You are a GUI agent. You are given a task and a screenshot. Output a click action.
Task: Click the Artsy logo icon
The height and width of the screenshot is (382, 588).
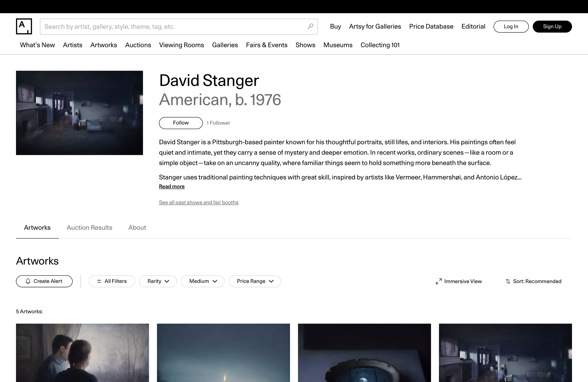pos(24,26)
